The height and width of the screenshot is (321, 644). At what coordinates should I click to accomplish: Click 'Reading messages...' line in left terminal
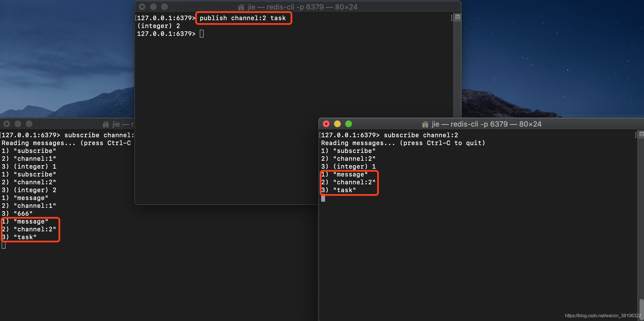(x=66, y=143)
